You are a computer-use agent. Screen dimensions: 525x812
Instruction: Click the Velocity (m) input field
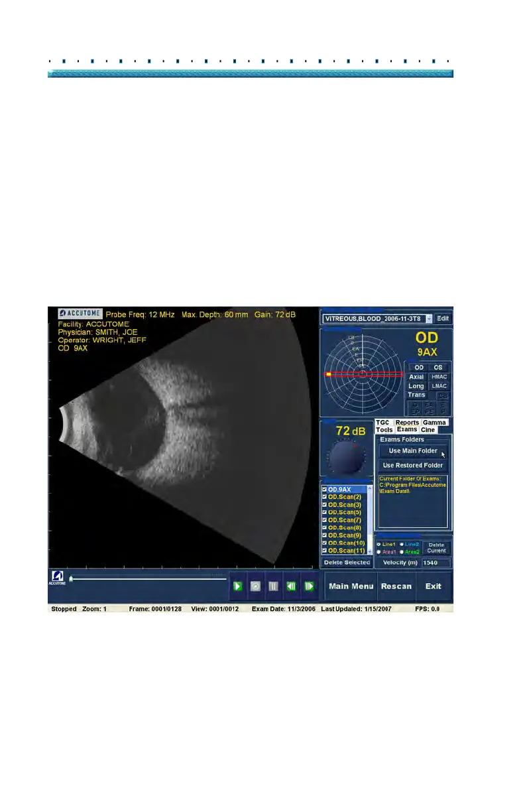pos(436,563)
